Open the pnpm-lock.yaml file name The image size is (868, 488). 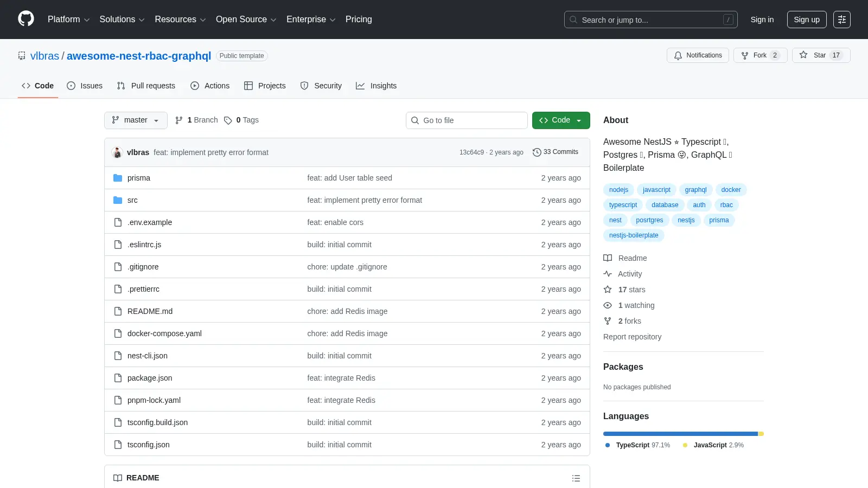154,400
